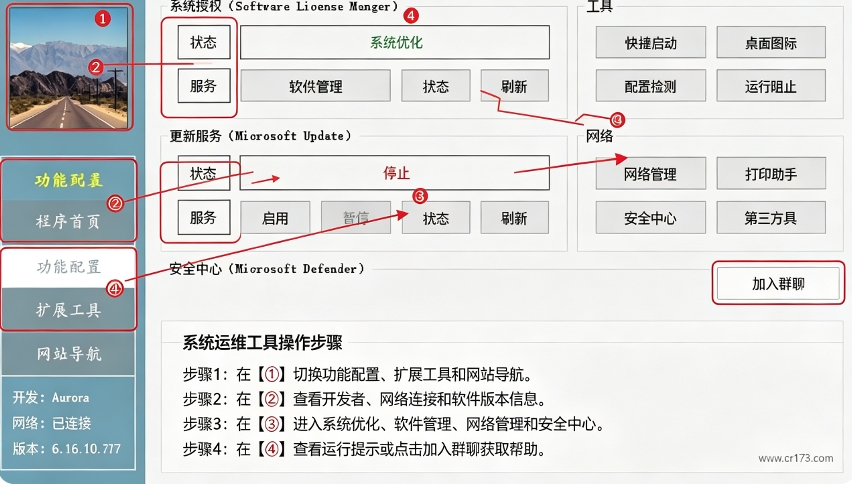Click the 第三方具 button

tap(771, 218)
